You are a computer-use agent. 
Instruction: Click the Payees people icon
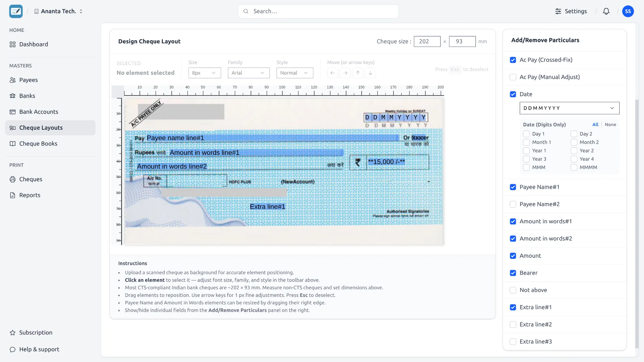[x=13, y=80]
